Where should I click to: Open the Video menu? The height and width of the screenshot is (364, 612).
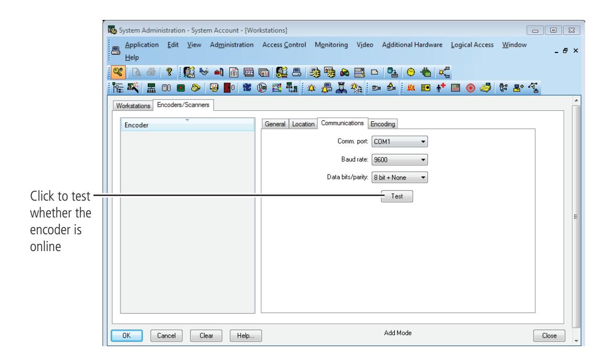[x=365, y=45]
